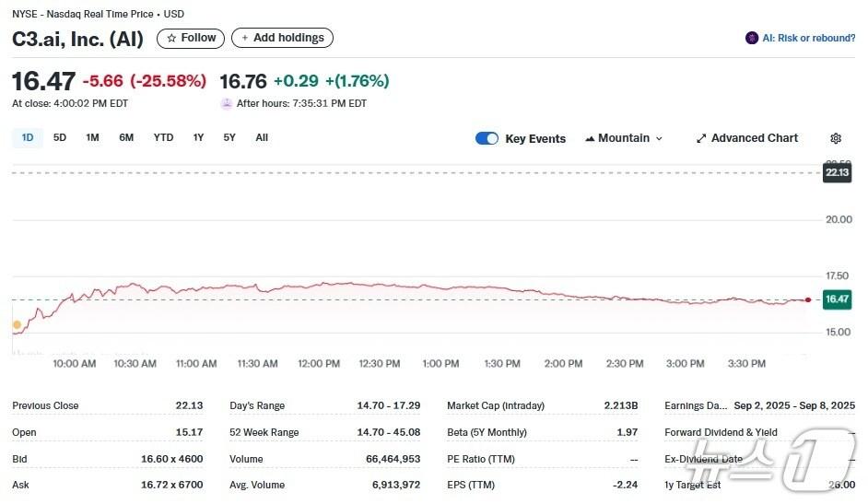Show the 6M chart range
Image resolution: width=868 pixels, height=504 pixels.
click(126, 137)
